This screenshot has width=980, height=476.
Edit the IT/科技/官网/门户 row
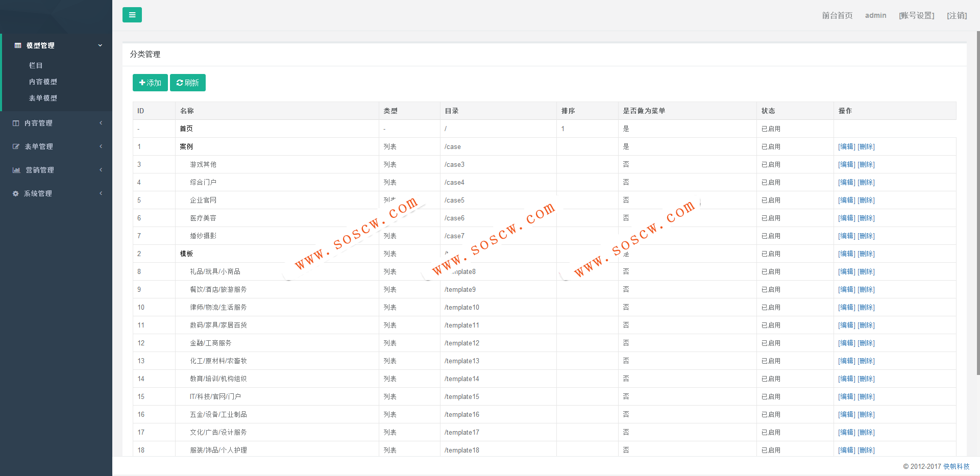(847, 396)
